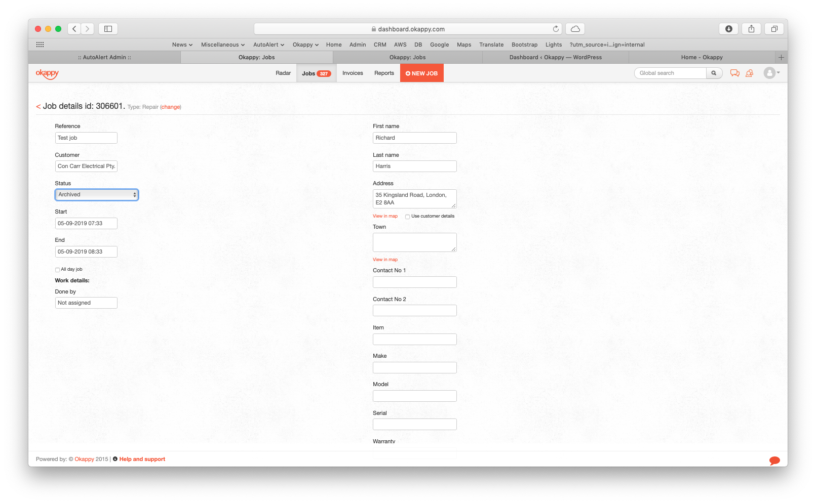Click the Last name field Harris

[415, 166]
